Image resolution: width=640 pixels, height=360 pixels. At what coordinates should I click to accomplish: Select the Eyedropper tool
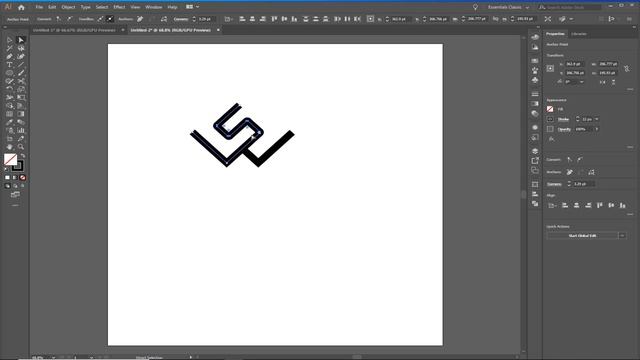point(9,122)
